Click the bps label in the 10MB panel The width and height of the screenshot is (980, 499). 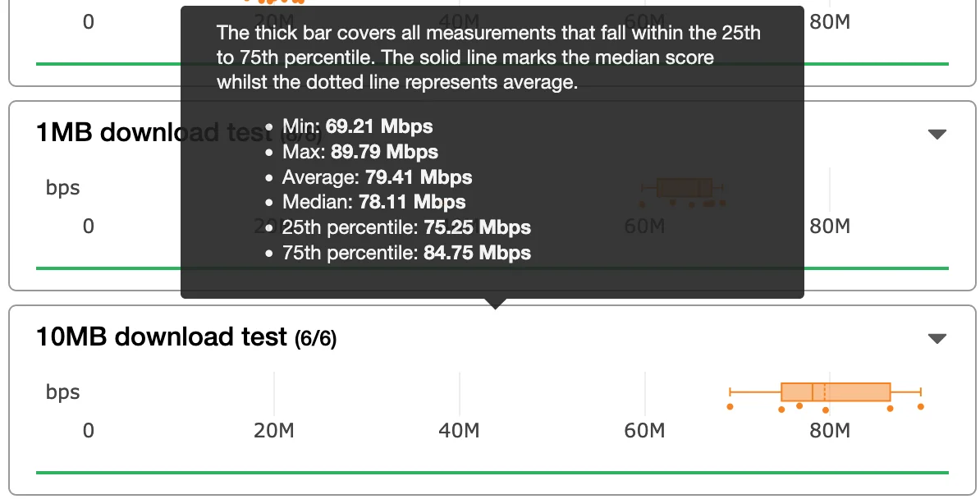62,391
